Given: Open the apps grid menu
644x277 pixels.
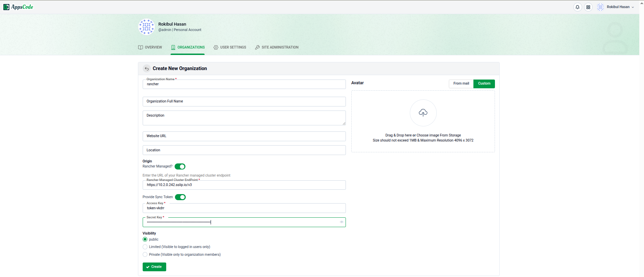Looking at the screenshot, I should tap(588, 7).
